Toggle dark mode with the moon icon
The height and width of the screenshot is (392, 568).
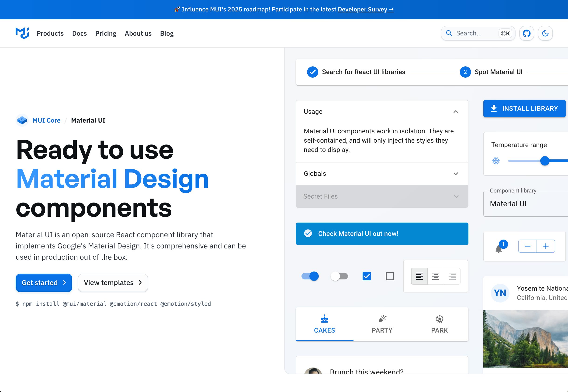[545, 33]
